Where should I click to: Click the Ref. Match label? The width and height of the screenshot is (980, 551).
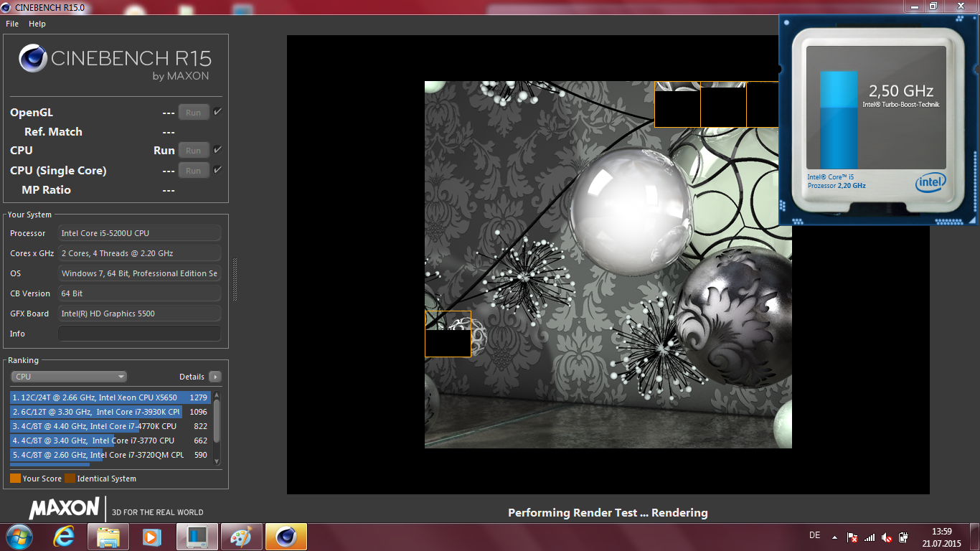pos(53,132)
